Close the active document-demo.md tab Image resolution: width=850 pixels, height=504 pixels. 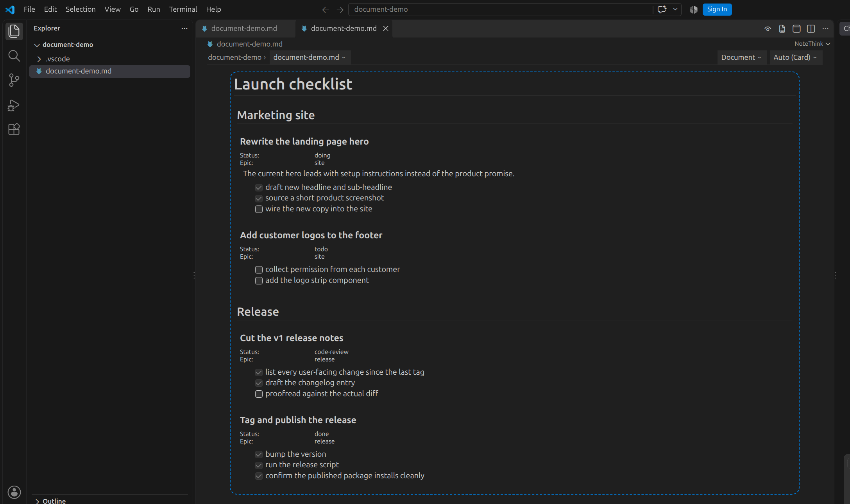pos(386,29)
